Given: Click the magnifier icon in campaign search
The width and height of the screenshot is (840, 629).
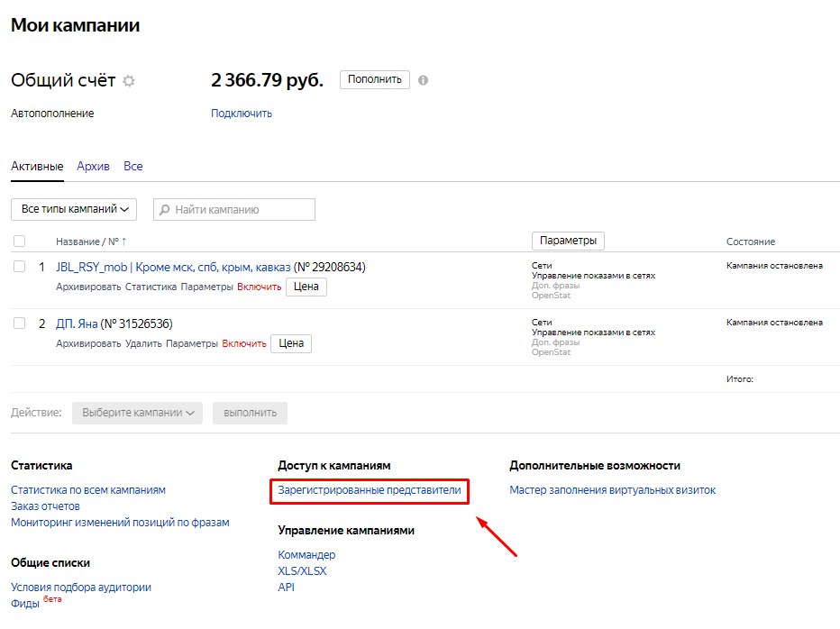Looking at the screenshot, I should [x=165, y=210].
